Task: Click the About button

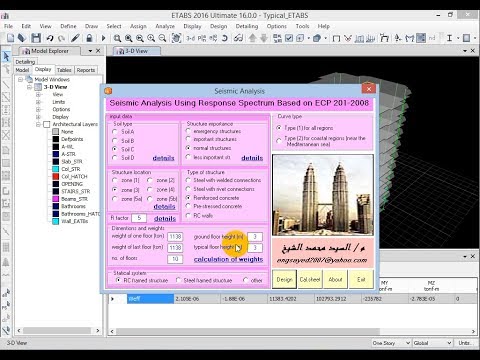Action: click(335, 279)
